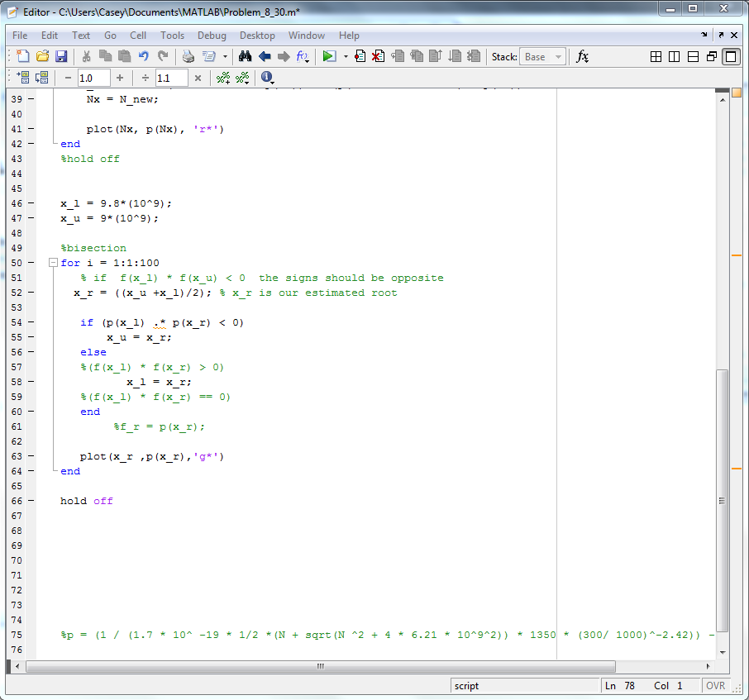Open the Cell menu
Image resolution: width=749 pixels, height=700 pixels.
(x=138, y=36)
